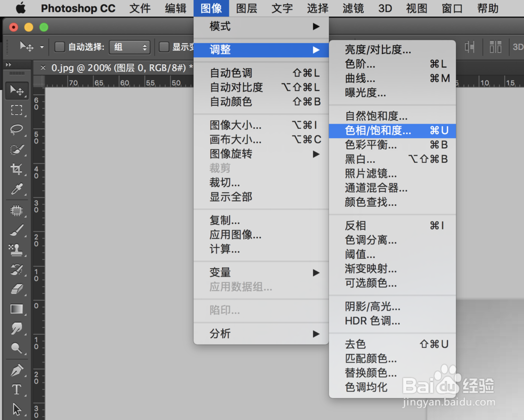Choose 曲线 adjustment
This screenshot has height=420, width=524.
click(392, 79)
